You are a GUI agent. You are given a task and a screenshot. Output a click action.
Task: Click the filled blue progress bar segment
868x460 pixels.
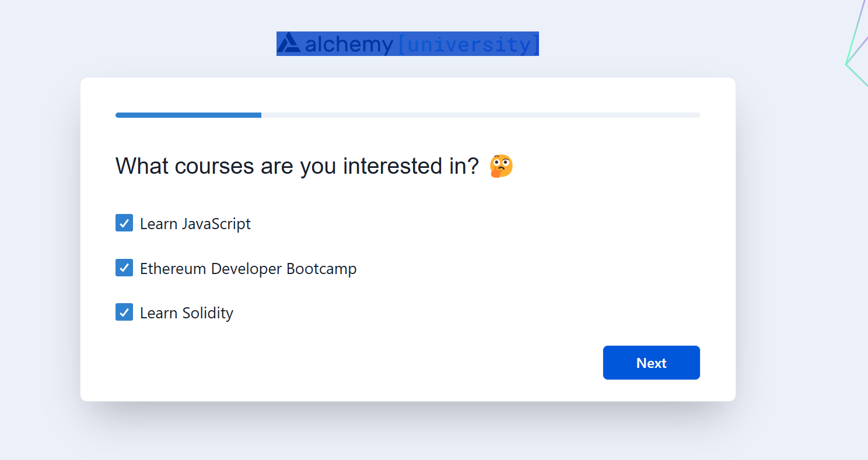click(188, 115)
